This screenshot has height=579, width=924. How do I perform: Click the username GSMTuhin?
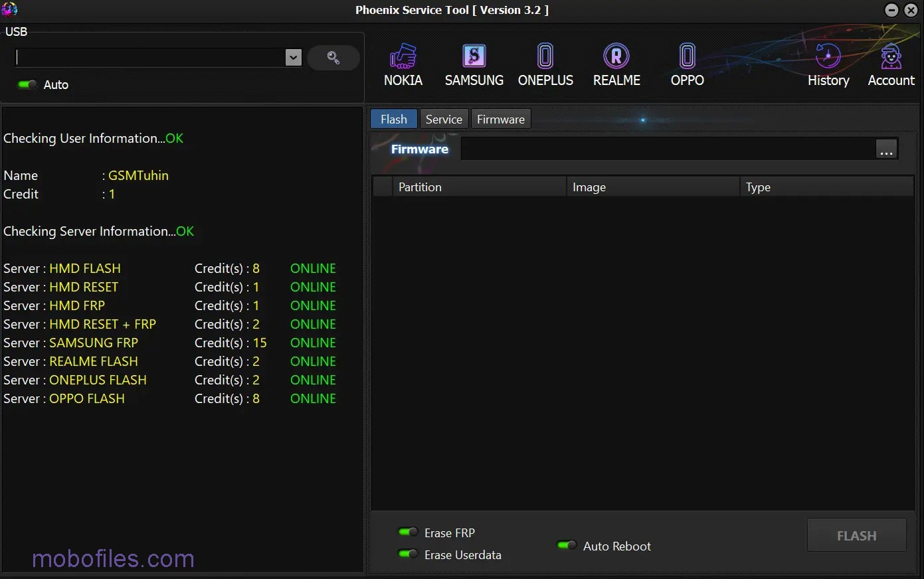point(138,175)
